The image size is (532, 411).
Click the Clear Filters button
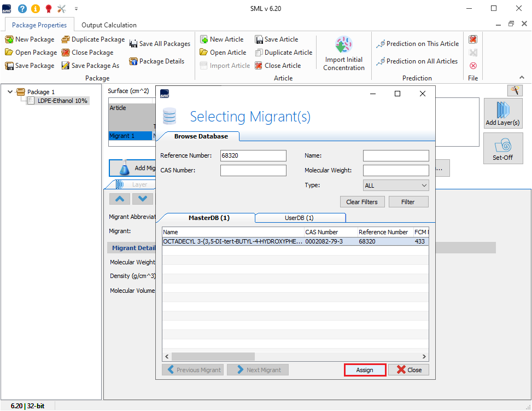tap(362, 202)
